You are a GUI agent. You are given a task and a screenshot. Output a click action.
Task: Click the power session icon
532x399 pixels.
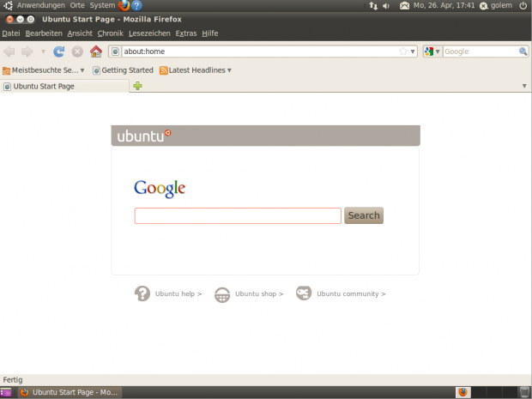[x=523, y=5]
